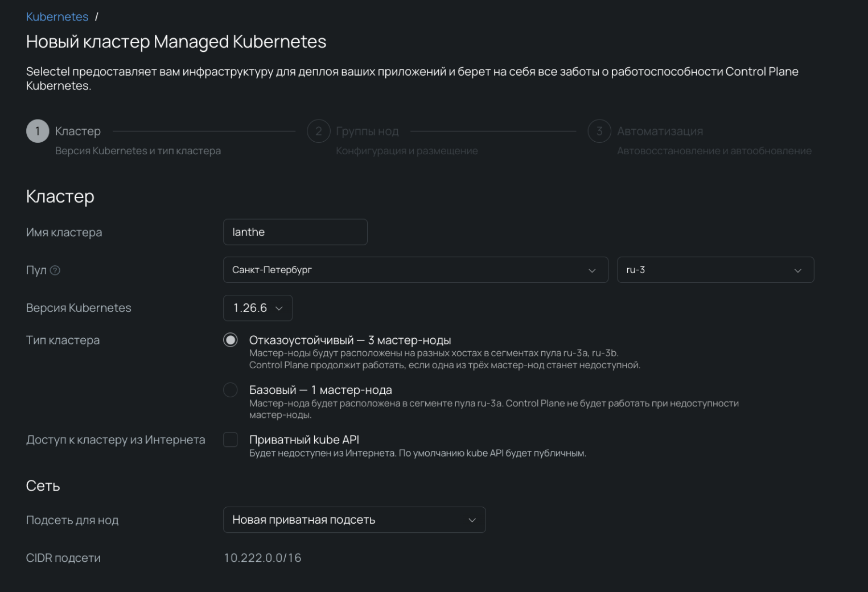Image resolution: width=868 pixels, height=592 pixels.
Task: Open the Kubernetes version 1.26.6 dropdown
Action: point(258,308)
